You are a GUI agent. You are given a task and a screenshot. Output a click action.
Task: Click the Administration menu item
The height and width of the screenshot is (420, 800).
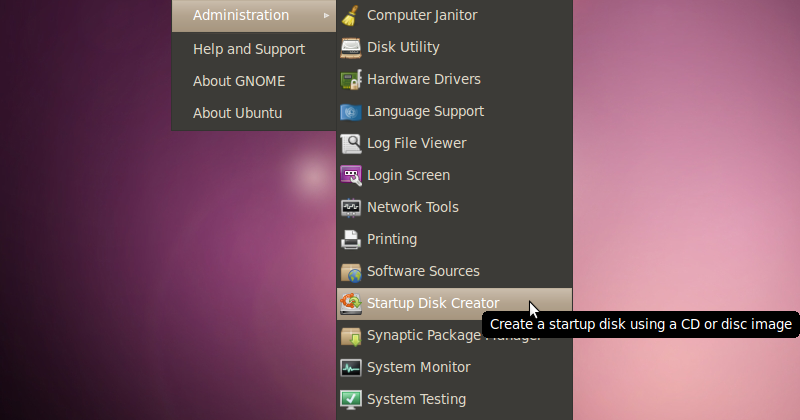(x=254, y=16)
